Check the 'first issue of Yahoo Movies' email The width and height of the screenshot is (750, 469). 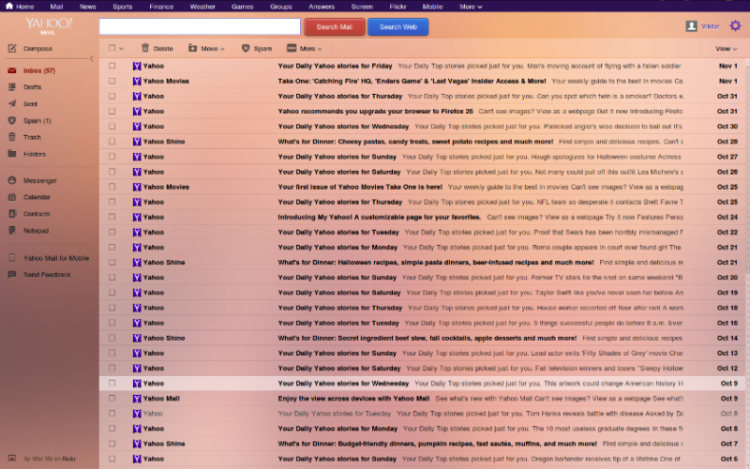112,187
